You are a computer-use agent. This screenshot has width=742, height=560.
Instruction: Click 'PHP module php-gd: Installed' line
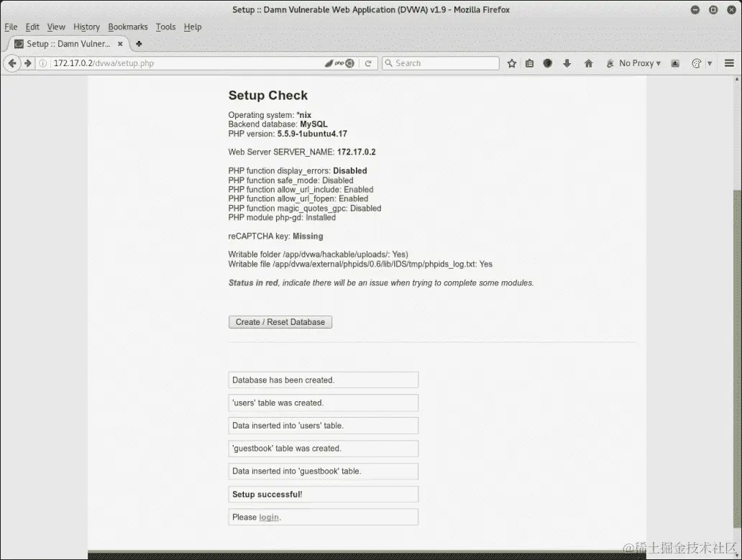(x=282, y=218)
